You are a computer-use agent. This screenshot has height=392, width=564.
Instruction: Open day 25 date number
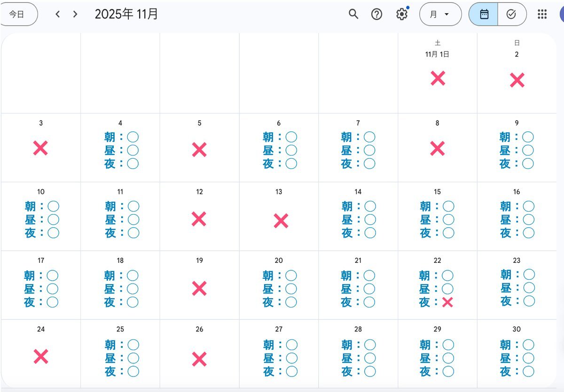tap(120, 330)
